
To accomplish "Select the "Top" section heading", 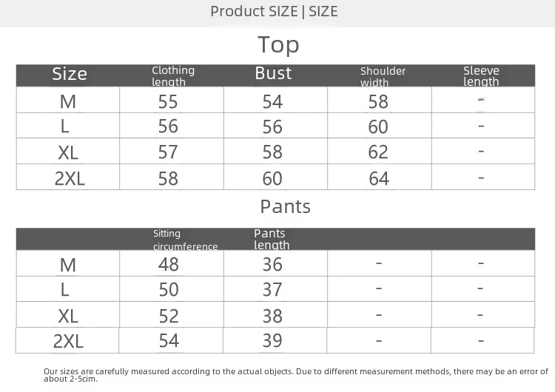I will [x=278, y=45].
